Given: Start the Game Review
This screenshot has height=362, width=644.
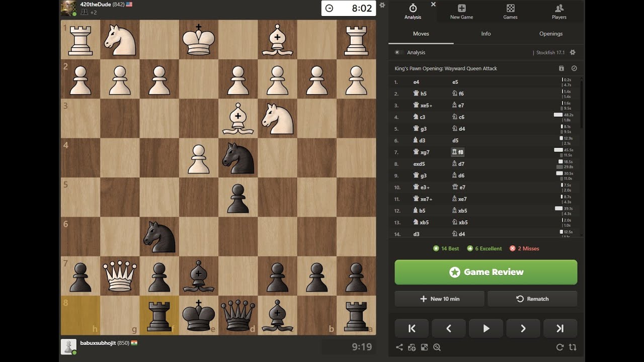Looking at the screenshot, I should (486, 272).
